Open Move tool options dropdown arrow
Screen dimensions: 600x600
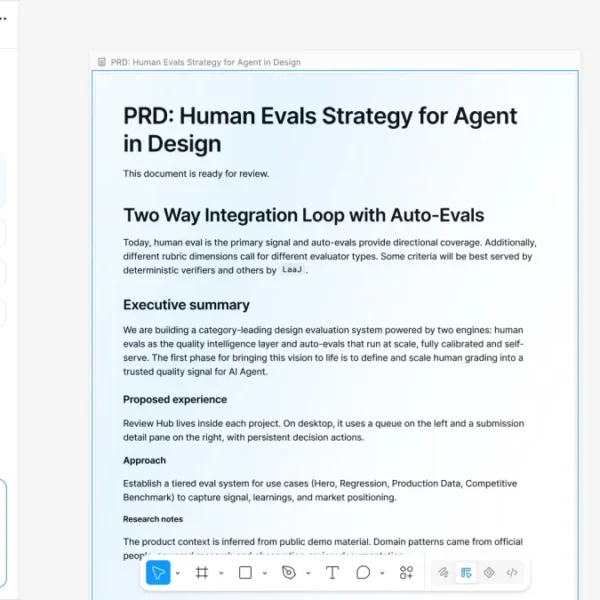178,573
